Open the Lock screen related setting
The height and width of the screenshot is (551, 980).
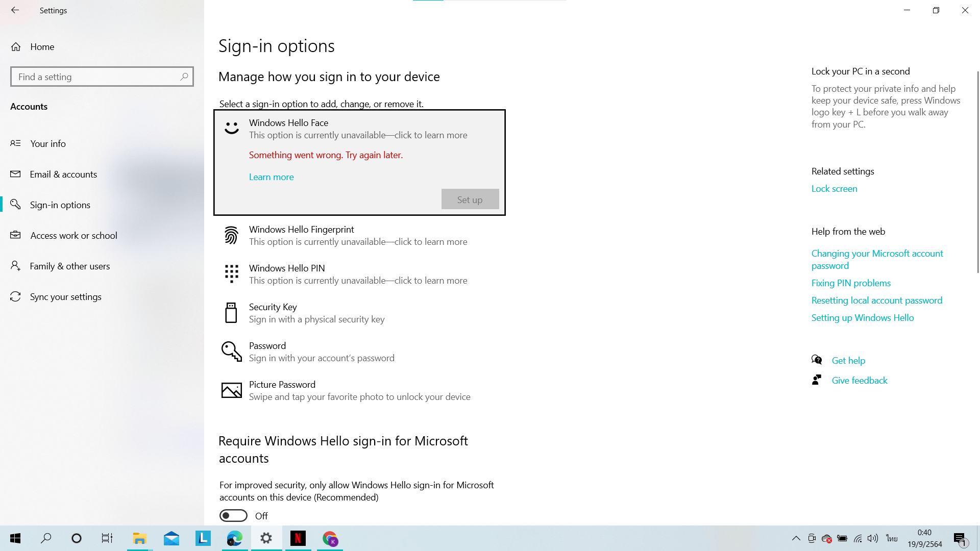834,189
